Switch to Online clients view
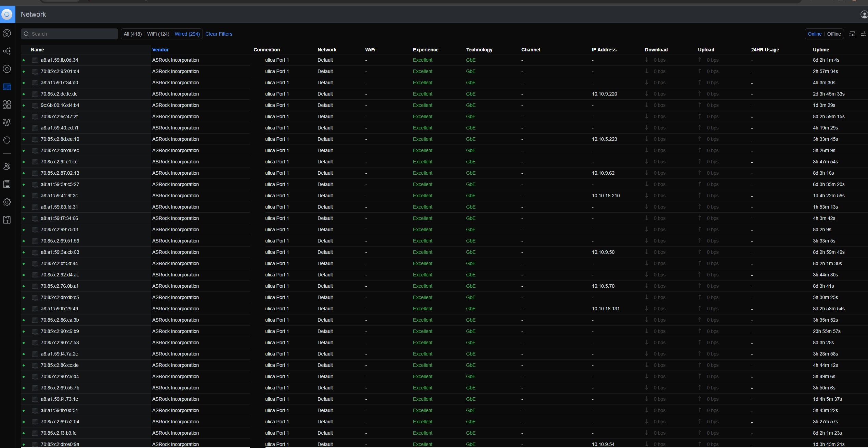The width and height of the screenshot is (868, 448). pos(814,34)
